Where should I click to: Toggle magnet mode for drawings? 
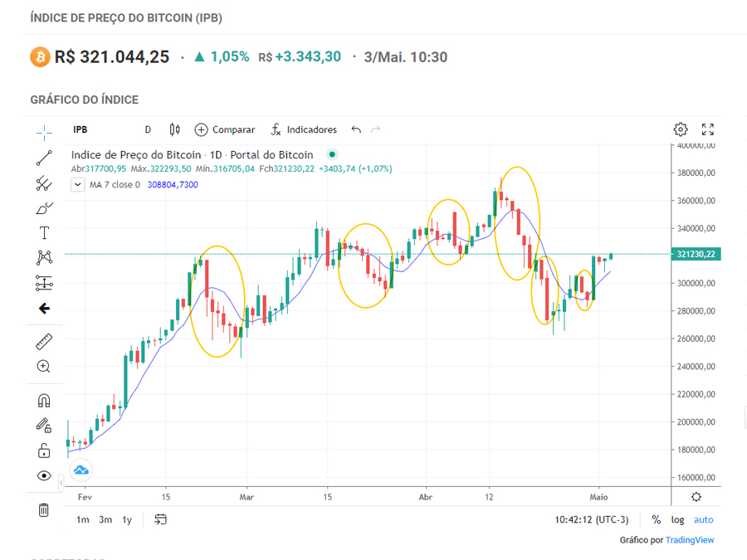(44, 401)
